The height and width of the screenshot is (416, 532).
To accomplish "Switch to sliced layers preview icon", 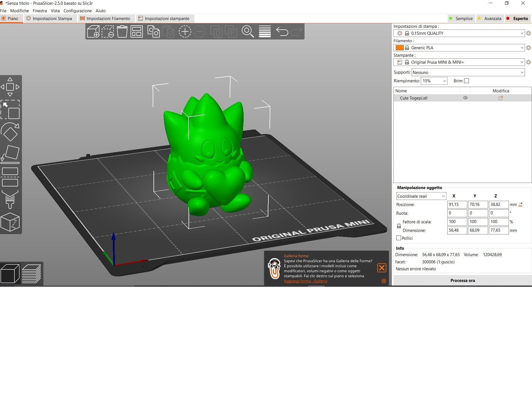I will point(31,274).
